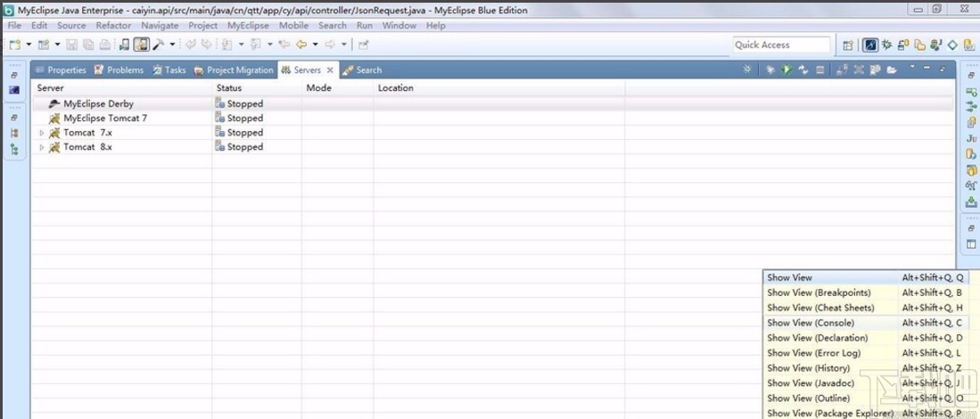Open the JUnit view icon in right sidebar

click(971, 138)
